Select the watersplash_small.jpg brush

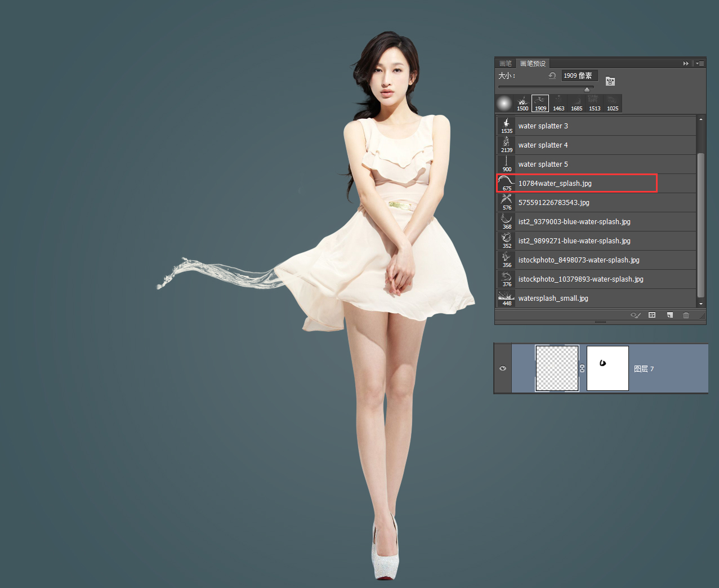coord(596,299)
